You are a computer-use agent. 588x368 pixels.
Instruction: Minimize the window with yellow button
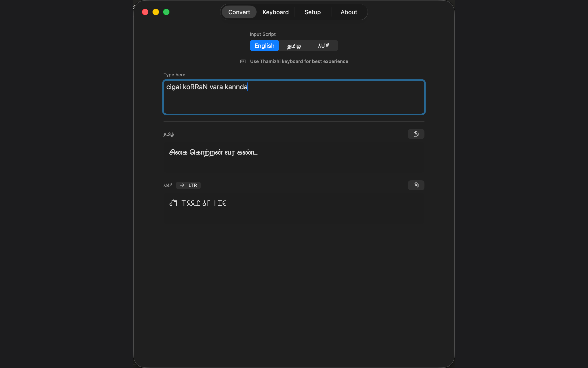pyautogui.click(x=156, y=12)
